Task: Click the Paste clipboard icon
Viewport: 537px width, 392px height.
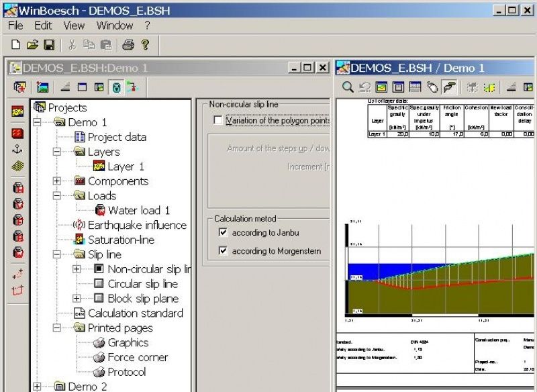Action: pyautogui.click(x=106, y=44)
